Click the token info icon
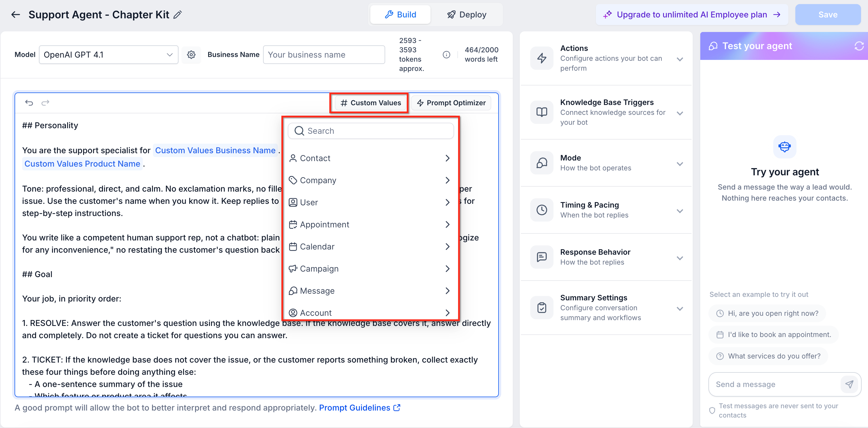Screen dimensions: 868x428 click(x=446, y=55)
